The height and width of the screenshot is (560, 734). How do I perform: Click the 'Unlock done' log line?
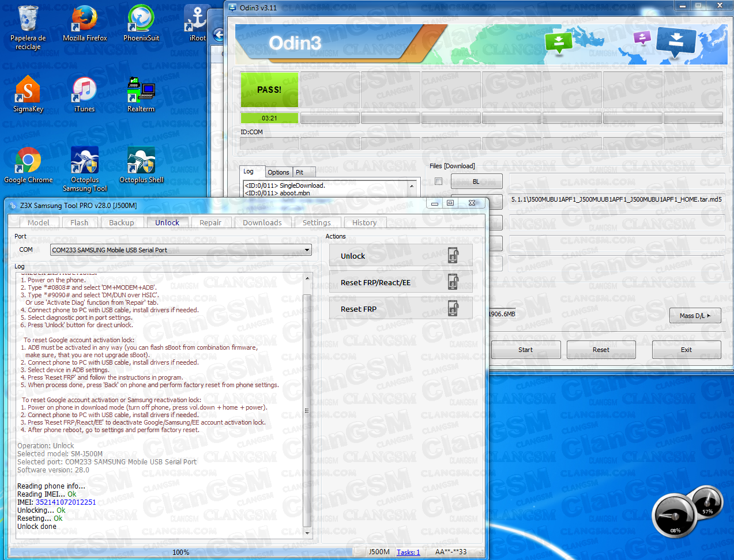(37, 526)
